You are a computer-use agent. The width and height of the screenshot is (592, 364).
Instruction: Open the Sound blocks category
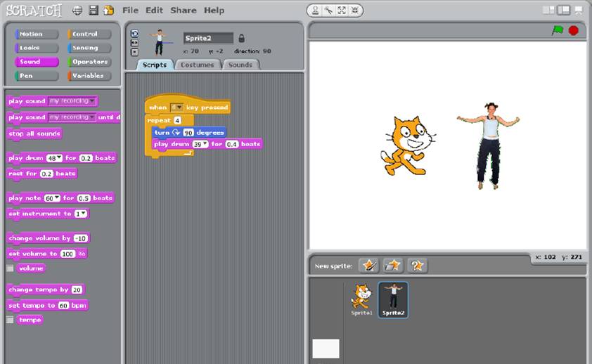click(x=37, y=62)
